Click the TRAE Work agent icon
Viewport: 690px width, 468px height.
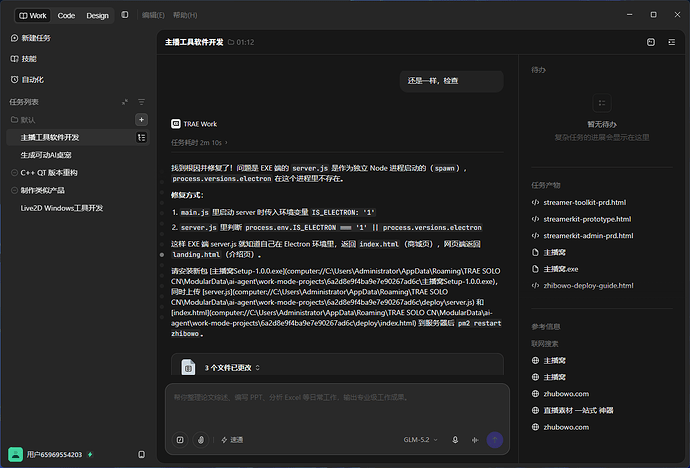pos(176,124)
